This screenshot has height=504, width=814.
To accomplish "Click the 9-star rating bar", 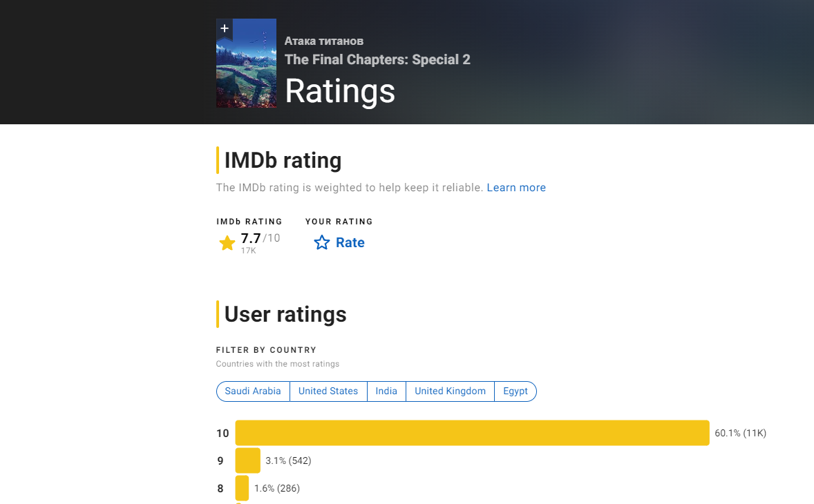I will 247,461.
